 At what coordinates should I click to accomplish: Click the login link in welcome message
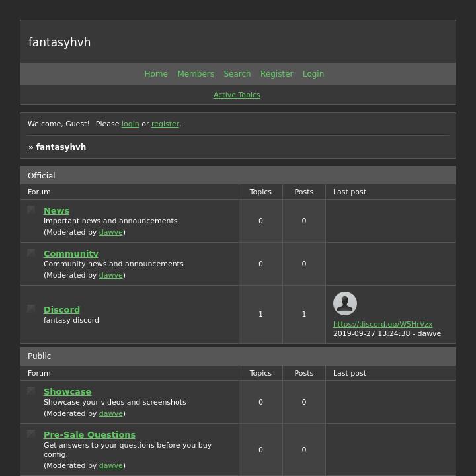[130, 124]
